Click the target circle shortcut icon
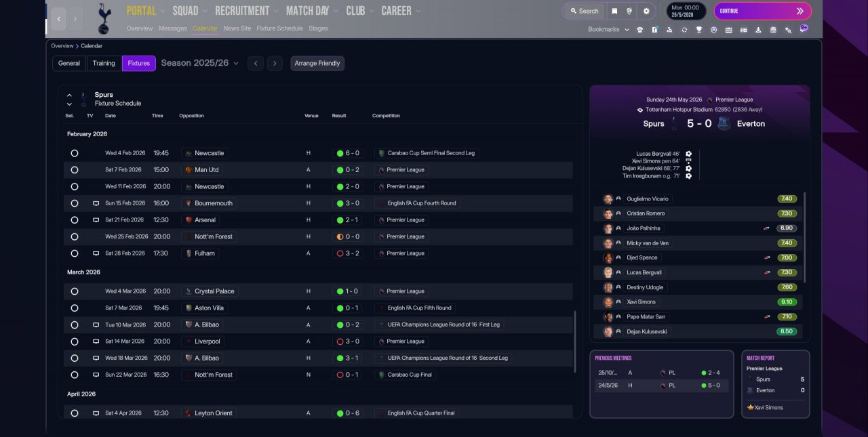The image size is (868, 437). tap(713, 30)
